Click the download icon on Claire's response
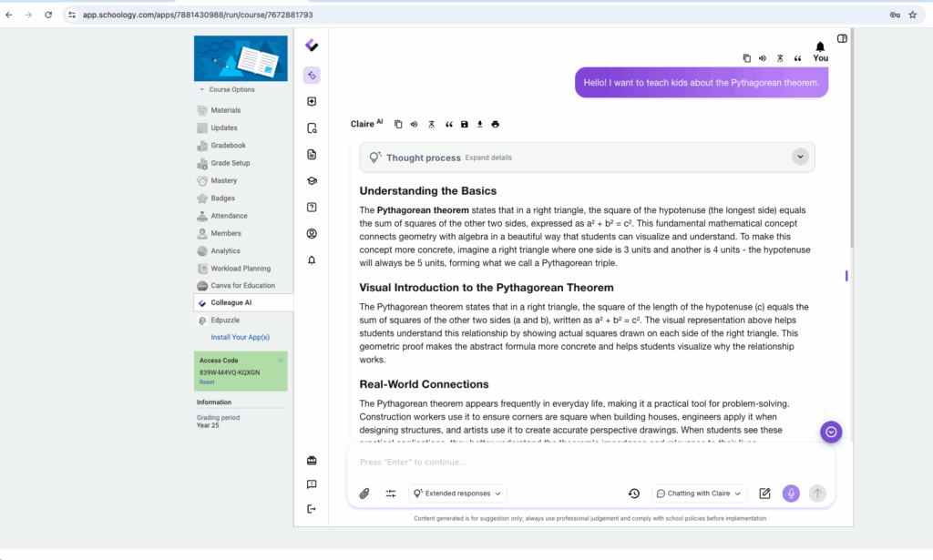This screenshot has width=933, height=560. 480,124
